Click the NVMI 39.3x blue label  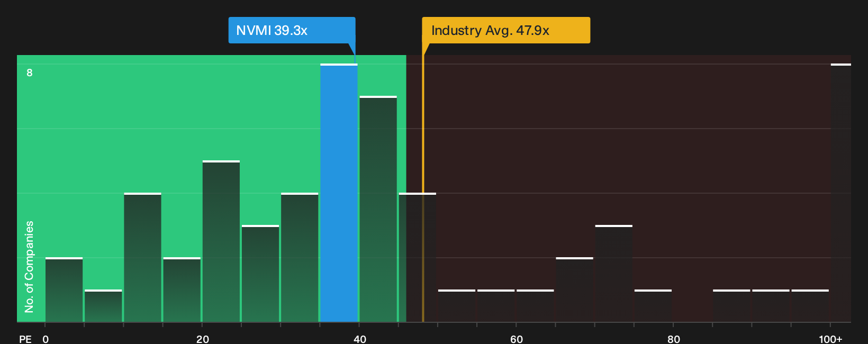tap(292, 30)
